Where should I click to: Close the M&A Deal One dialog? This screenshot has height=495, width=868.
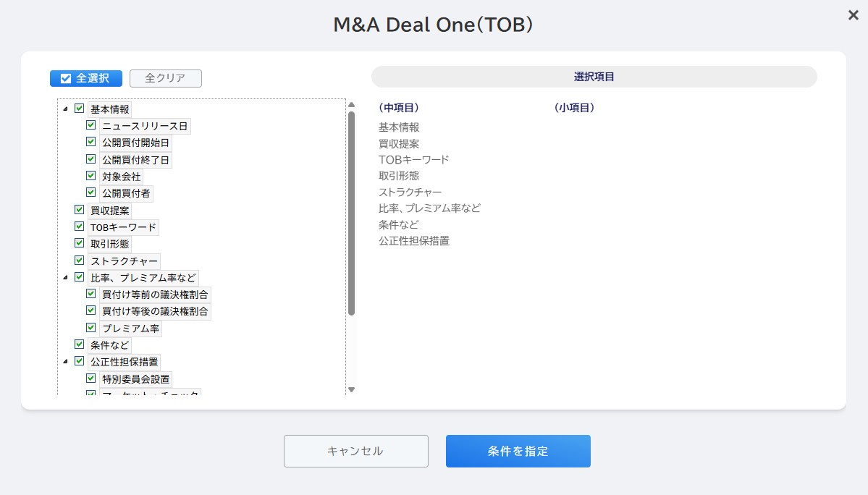(853, 15)
